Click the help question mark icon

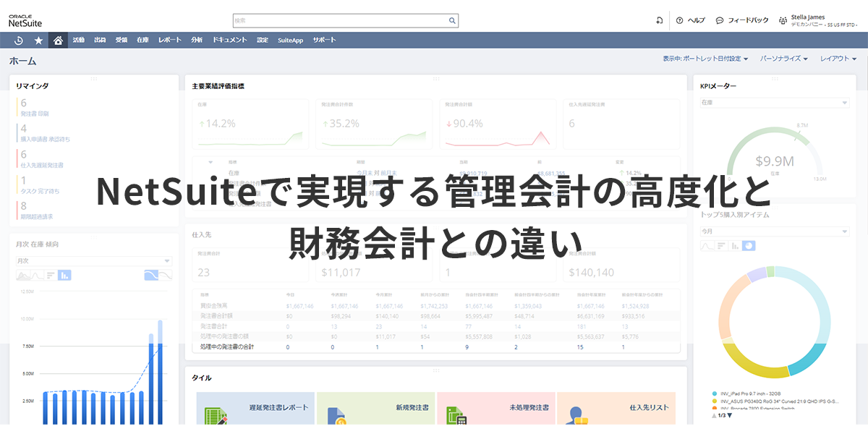pos(679,21)
